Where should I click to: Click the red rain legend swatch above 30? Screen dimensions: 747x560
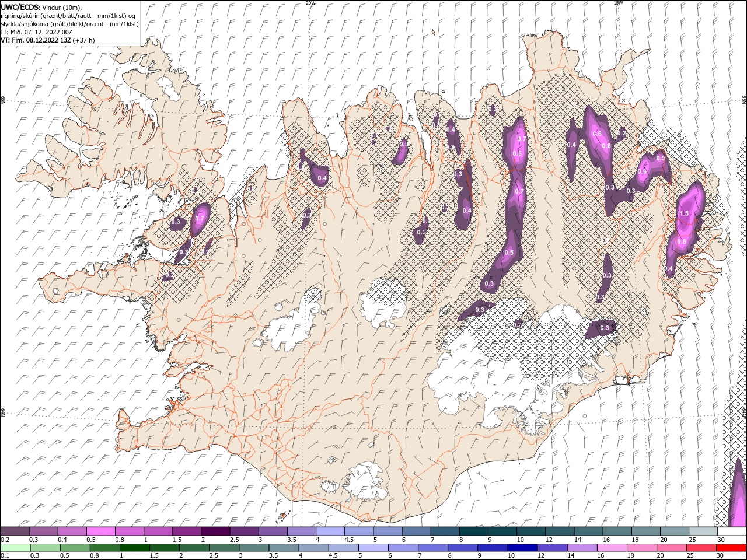732,548
